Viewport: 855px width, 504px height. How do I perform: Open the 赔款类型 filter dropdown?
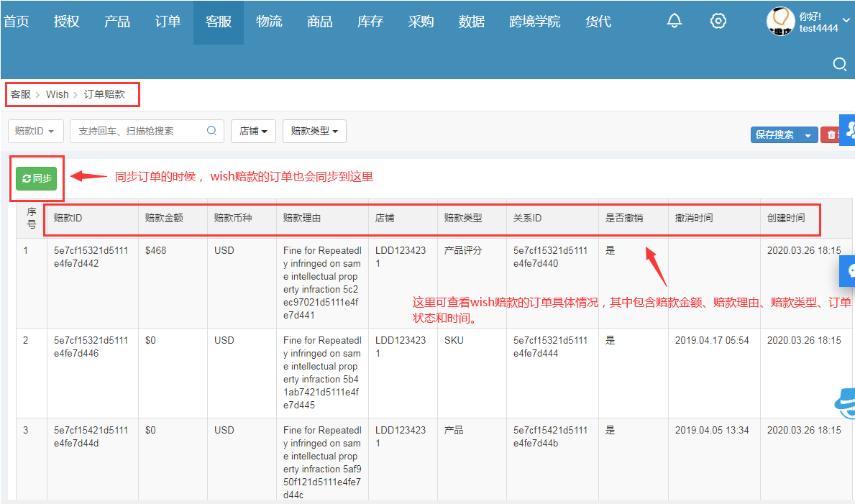[315, 132]
